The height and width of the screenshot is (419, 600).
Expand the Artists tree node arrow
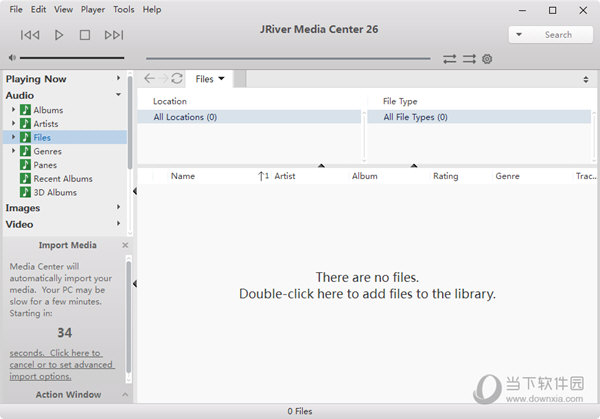13,123
